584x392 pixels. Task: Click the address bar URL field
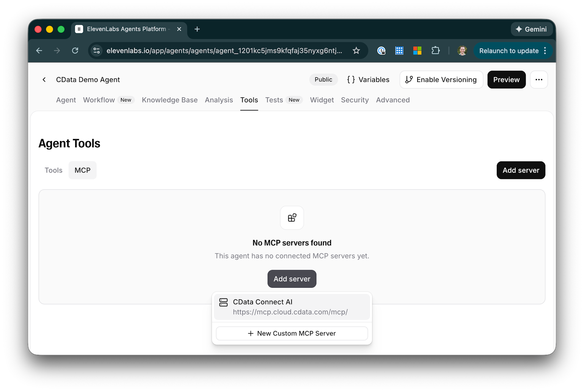point(224,51)
